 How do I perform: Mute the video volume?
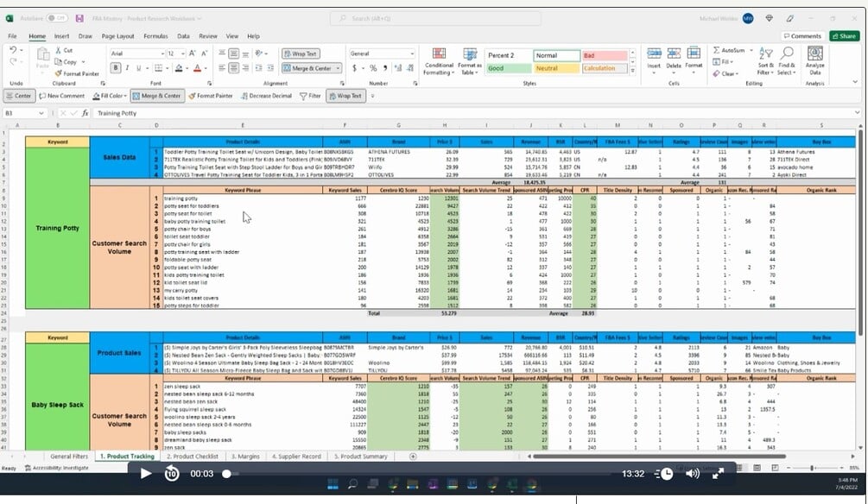point(693,474)
